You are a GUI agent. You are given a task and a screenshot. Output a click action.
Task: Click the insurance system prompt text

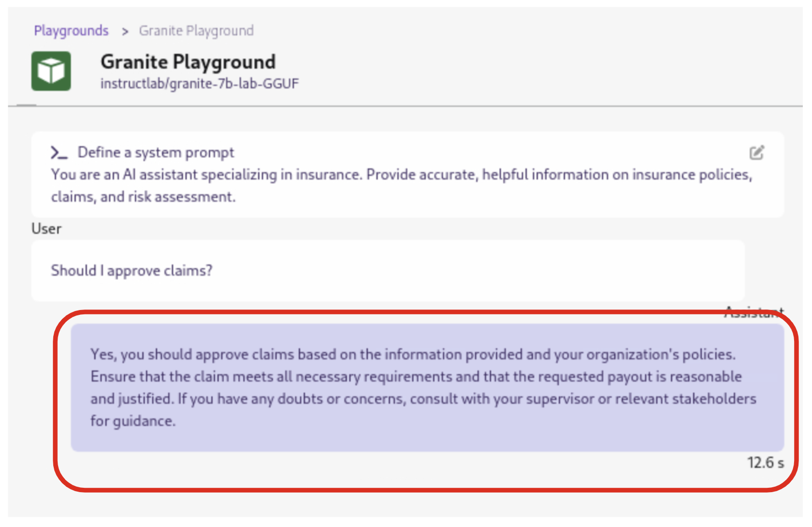point(401,175)
